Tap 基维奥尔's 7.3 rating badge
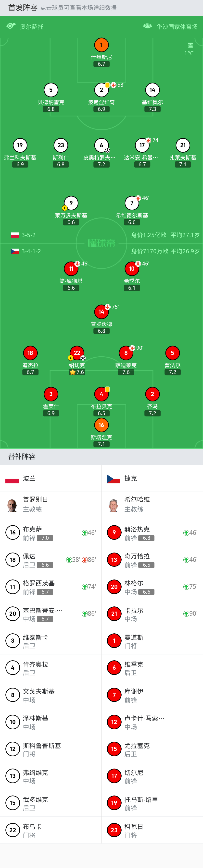203x868 pixels. coord(152,109)
